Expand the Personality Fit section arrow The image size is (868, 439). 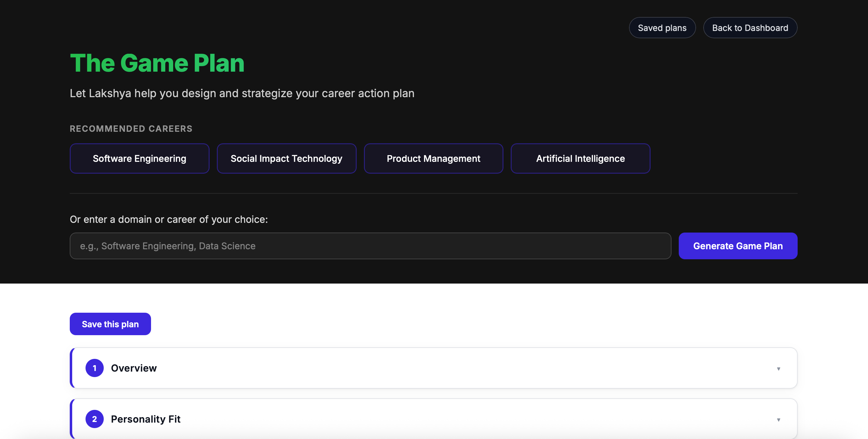pos(778,420)
